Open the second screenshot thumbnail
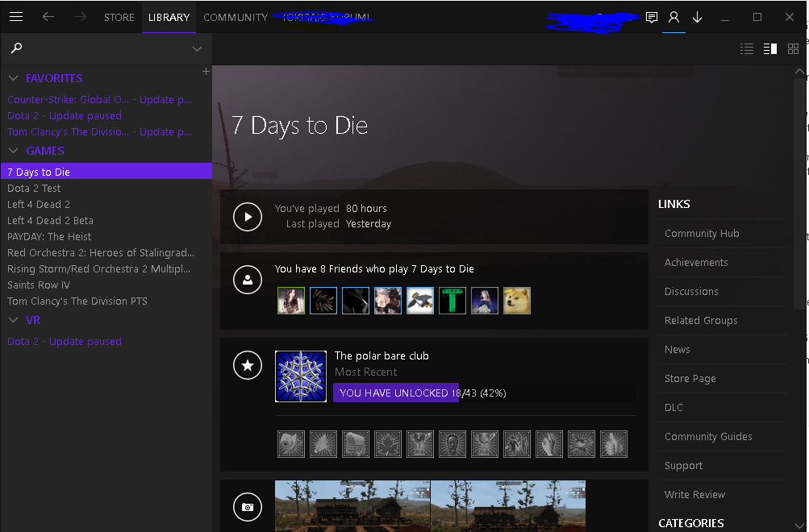809x532 pixels. pyautogui.click(x=508, y=505)
